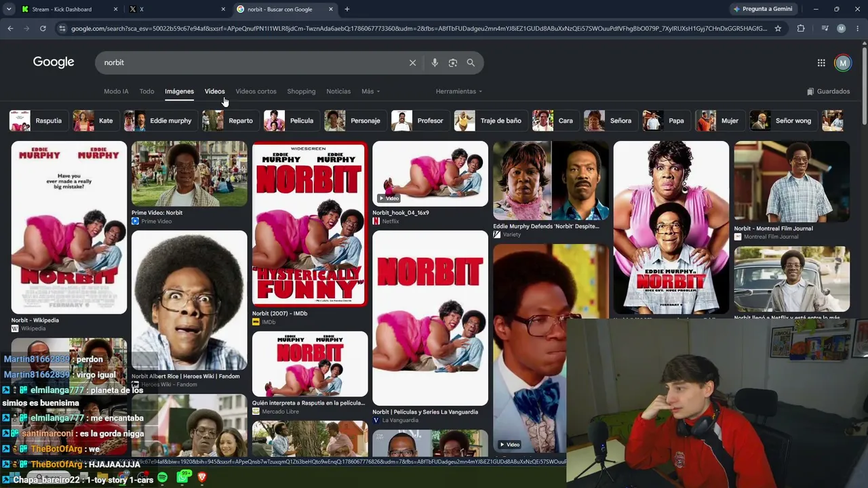
Task: Filter images by the Traje de baño chip
Action: tap(490, 121)
